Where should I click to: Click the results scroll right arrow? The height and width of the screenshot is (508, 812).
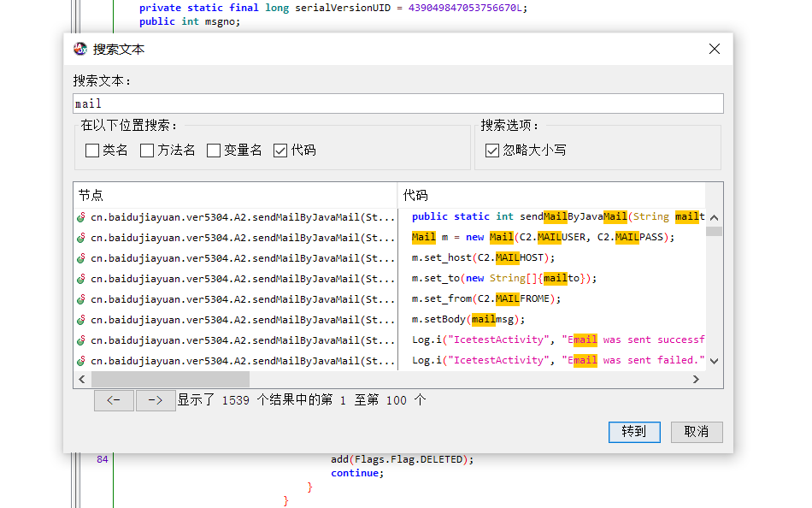click(696, 379)
